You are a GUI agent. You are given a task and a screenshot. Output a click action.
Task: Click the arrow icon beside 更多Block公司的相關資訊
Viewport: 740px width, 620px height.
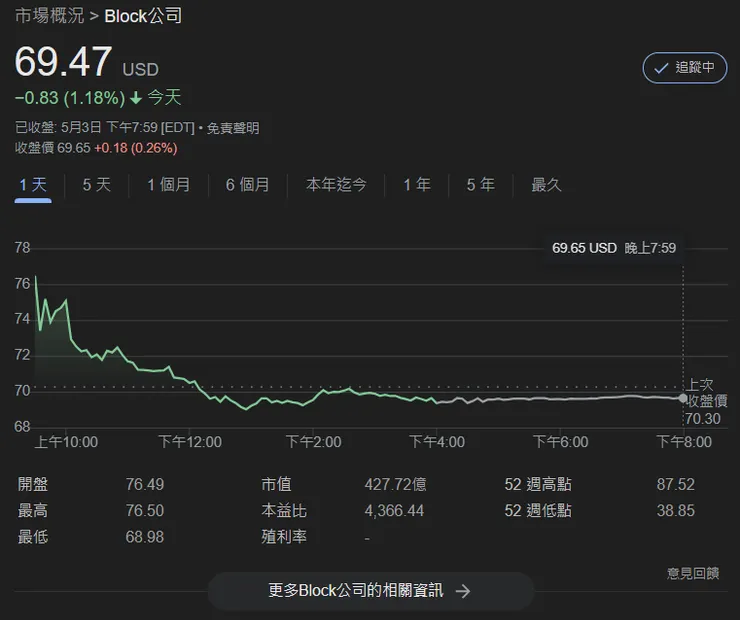[463, 591]
